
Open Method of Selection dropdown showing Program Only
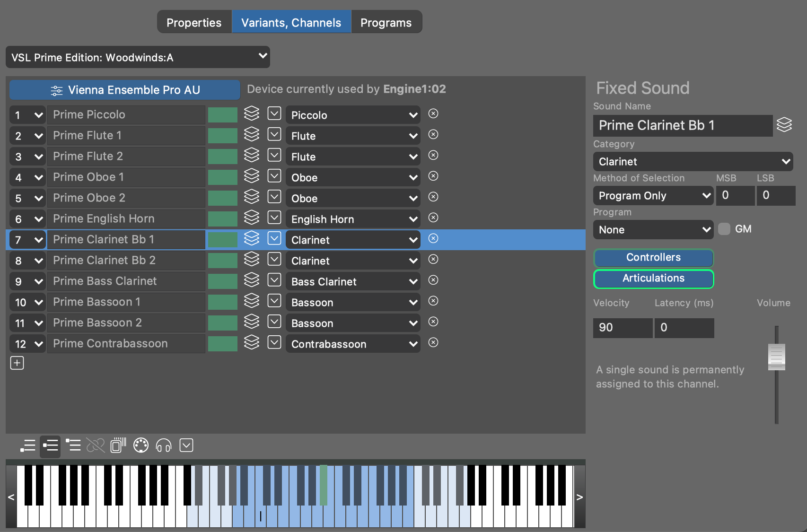pos(653,196)
